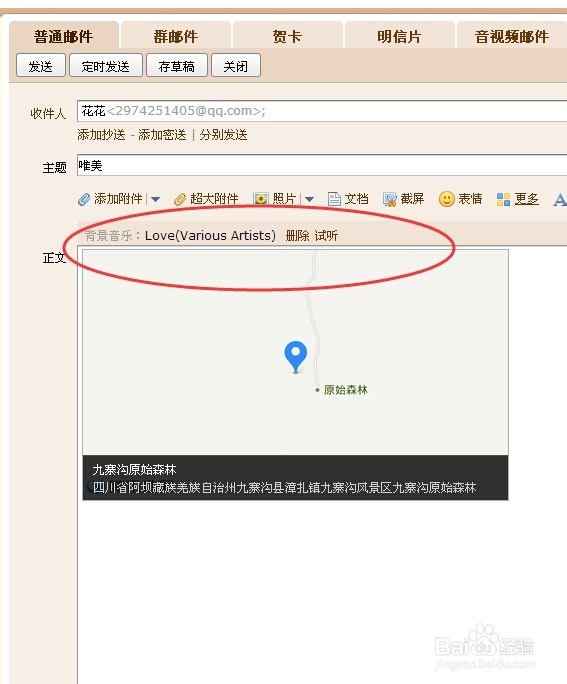567x684 pixels.
Task: Click the 收件人 recipient input field
Action: [322, 111]
